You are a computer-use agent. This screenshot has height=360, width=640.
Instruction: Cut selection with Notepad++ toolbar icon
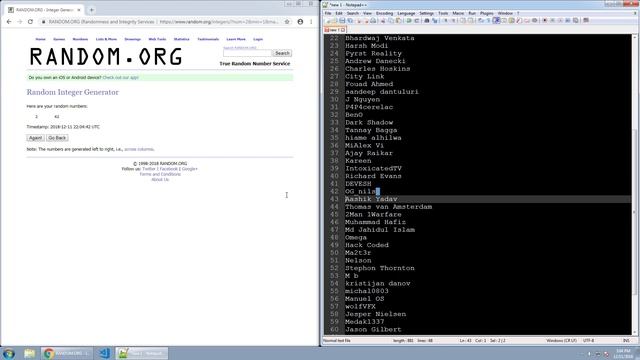click(382, 20)
